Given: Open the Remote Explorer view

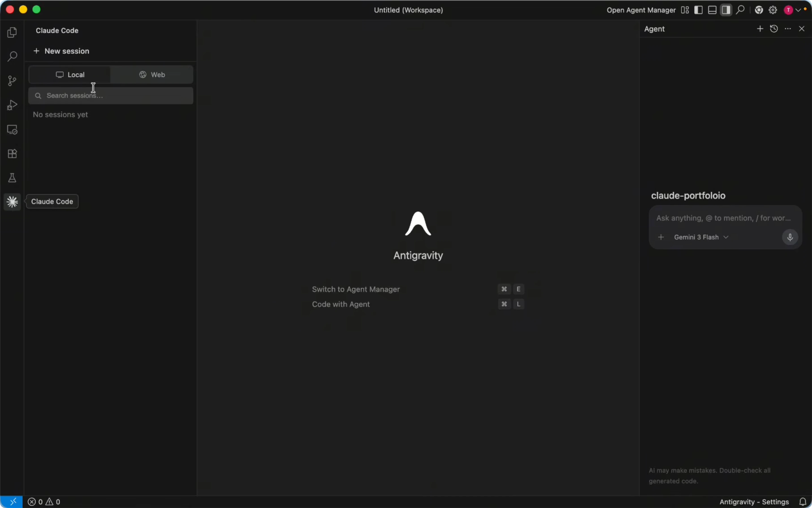Looking at the screenshot, I should [12, 129].
